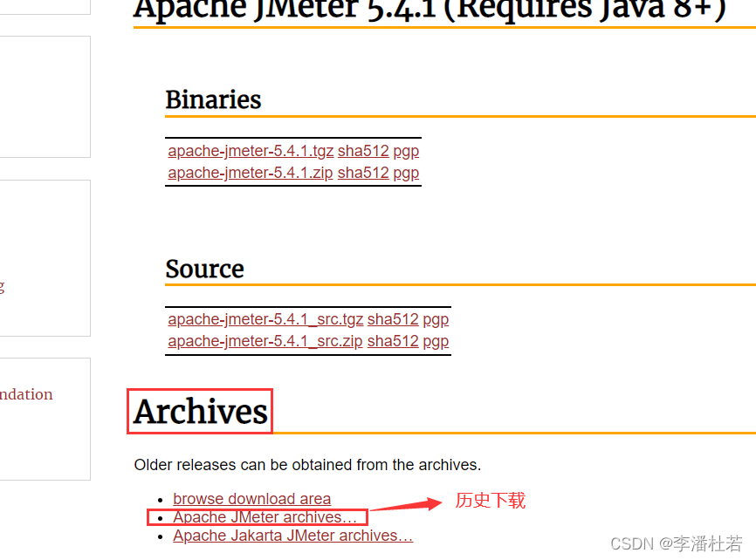
Task: Click the Binaries heading
Action: coord(213,99)
